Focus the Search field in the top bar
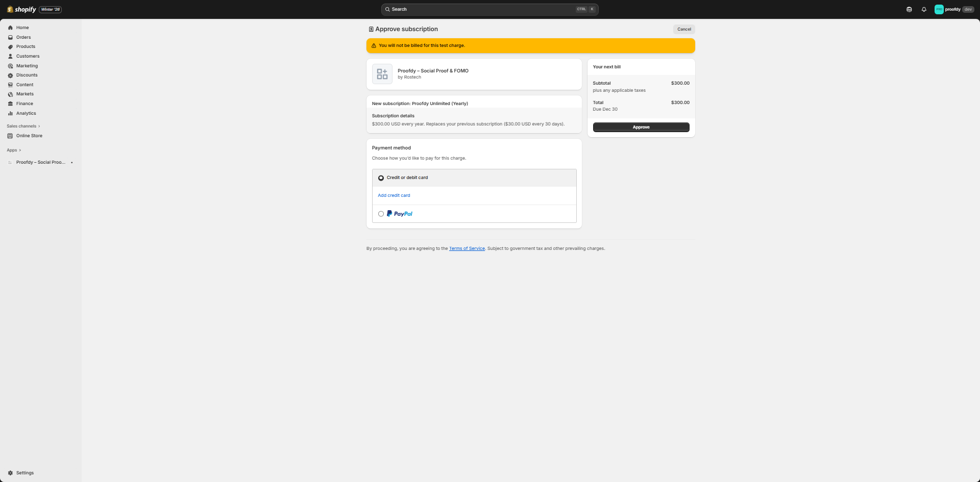 pyautogui.click(x=489, y=9)
